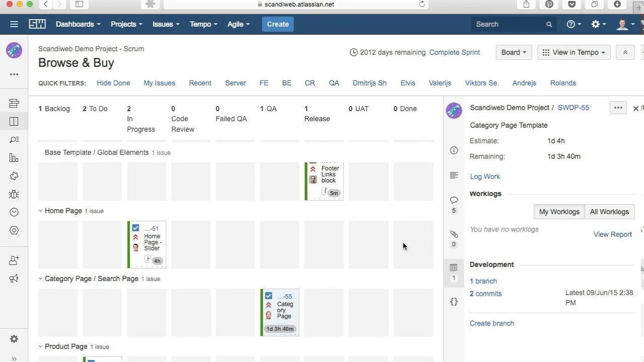This screenshot has height=362, width=644.
Task: Click the magnifier icon in search box
Action: (x=549, y=24)
